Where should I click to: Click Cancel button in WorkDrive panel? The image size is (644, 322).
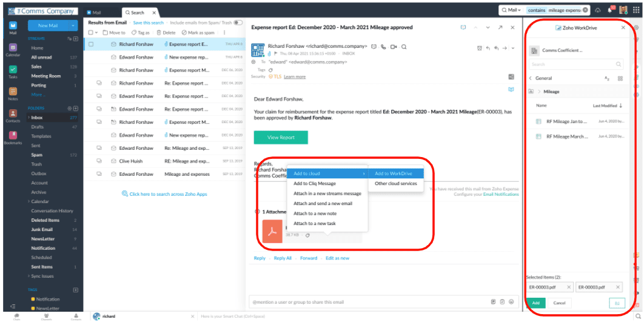coord(559,303)
